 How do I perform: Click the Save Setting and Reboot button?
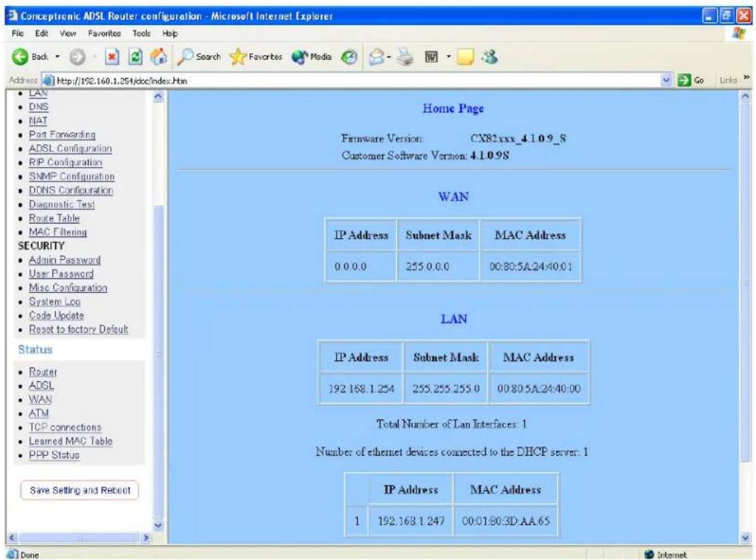click(x=80, y=490)
